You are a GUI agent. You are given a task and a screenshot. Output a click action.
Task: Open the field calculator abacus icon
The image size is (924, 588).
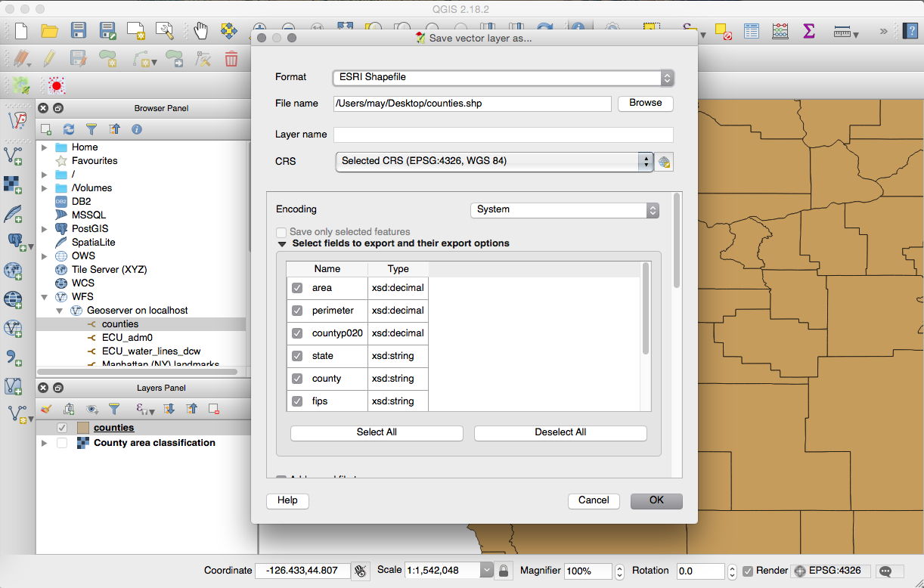point(780,31)
